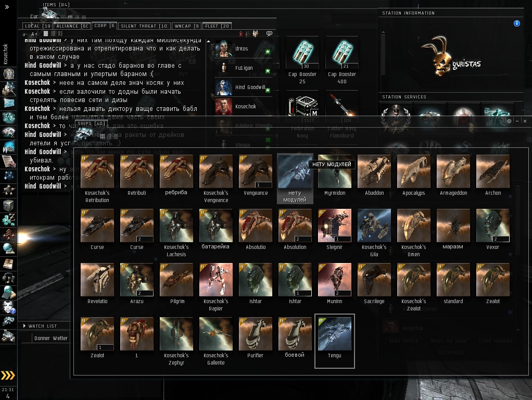Click the faint Corp Hangar button
532x400 pixels.
point(496,341)
